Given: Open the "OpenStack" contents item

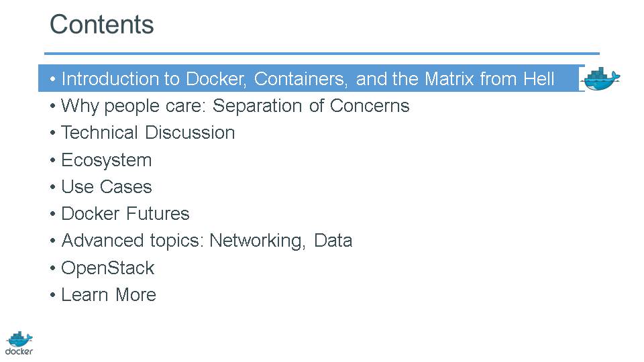Looking at the screenshot, I should pos(107,268).
